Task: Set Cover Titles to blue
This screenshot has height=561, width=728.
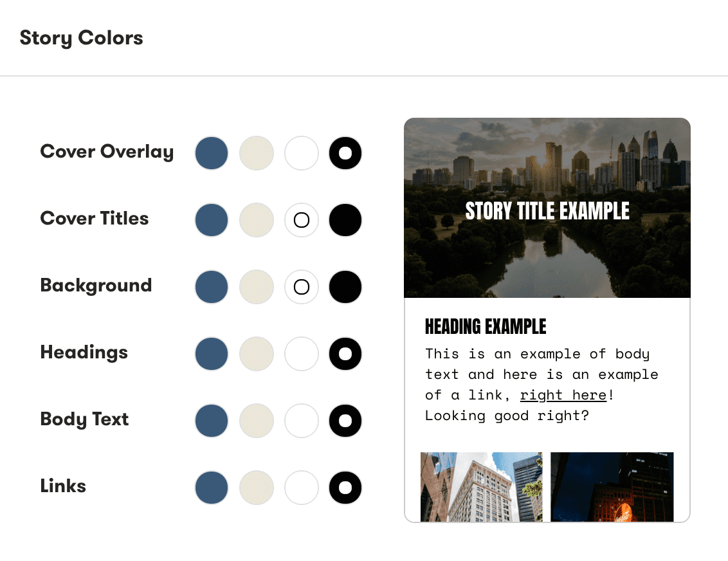Action: pos(212,220)
